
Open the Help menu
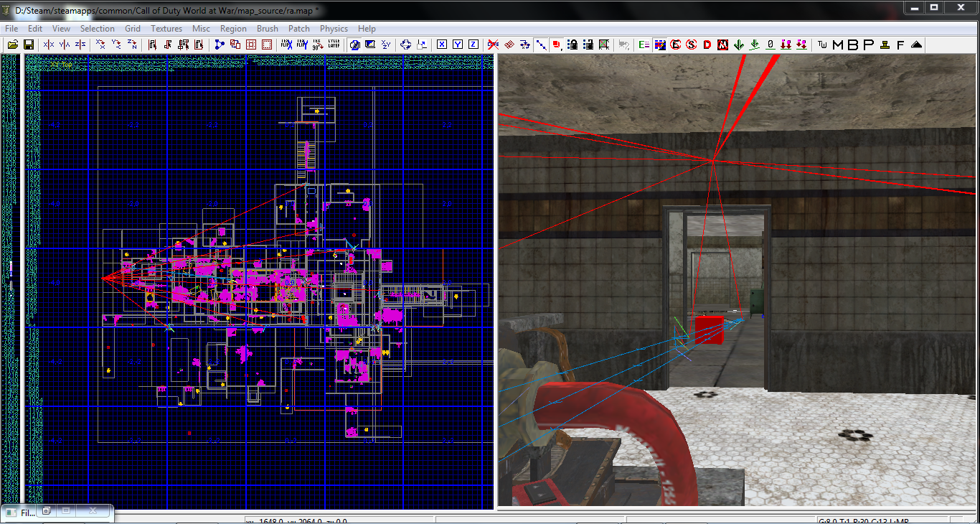(x=367, y=29)
